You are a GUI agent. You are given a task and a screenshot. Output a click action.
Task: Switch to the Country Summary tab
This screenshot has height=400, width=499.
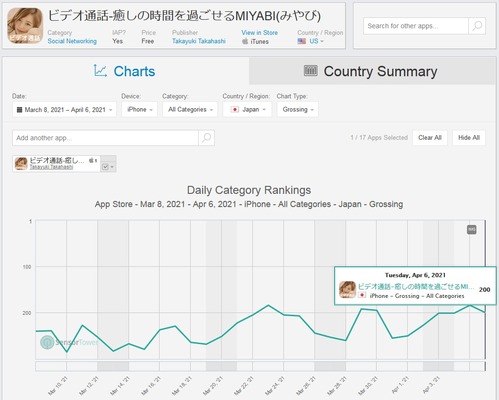pos(371,71)
